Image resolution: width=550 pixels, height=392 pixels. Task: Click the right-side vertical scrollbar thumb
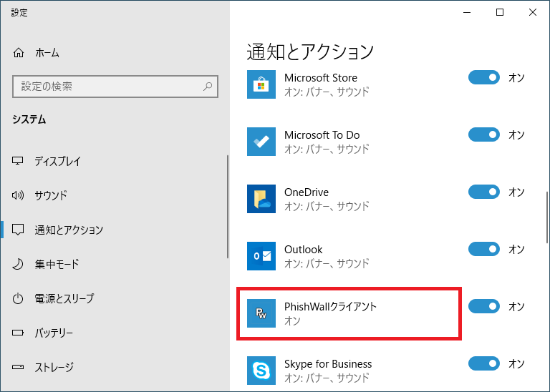click(x=547, y=217)
